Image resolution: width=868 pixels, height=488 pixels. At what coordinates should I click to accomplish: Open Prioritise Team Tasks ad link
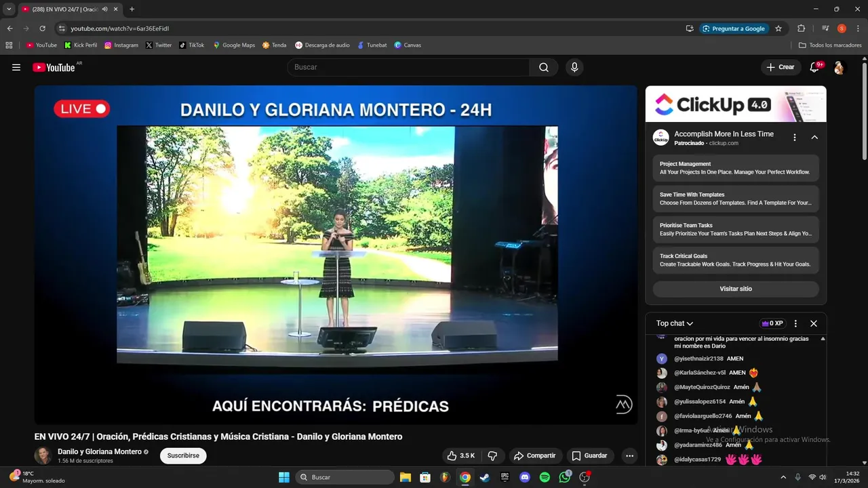736,229
